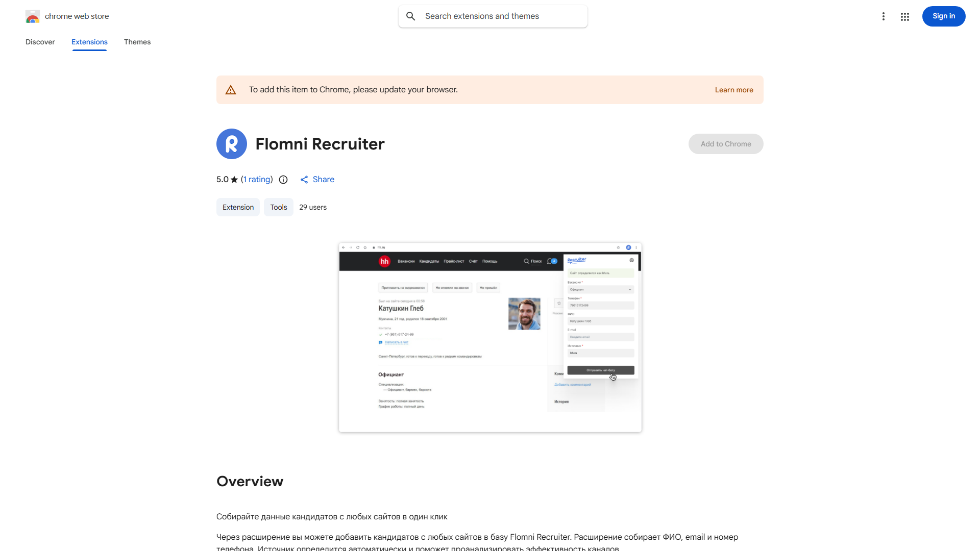Open the rating info tooltip icon
Screen dimensions: 980x551
[283, 180]
